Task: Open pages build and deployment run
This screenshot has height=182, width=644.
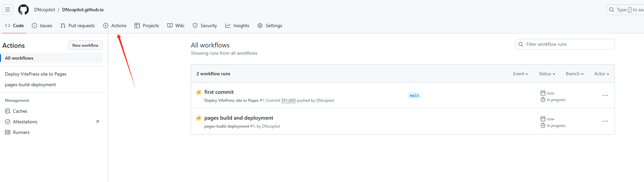Action: [x=239, y=118]
